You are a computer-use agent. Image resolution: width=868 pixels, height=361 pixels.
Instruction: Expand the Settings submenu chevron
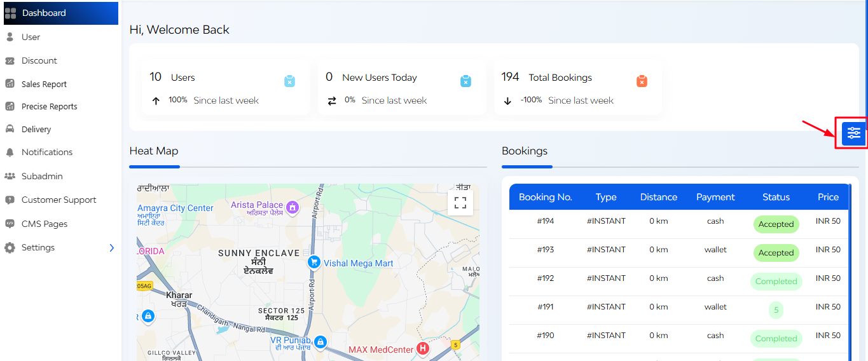pyautogui.click(x=112, y=248)
